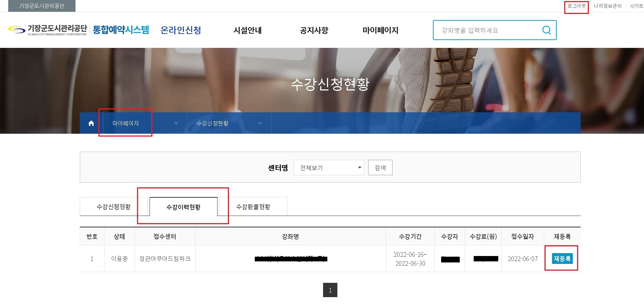Switch to the 수강신청현황 tab
Viewport: 644px width, 305px height.
coord(114,207)
